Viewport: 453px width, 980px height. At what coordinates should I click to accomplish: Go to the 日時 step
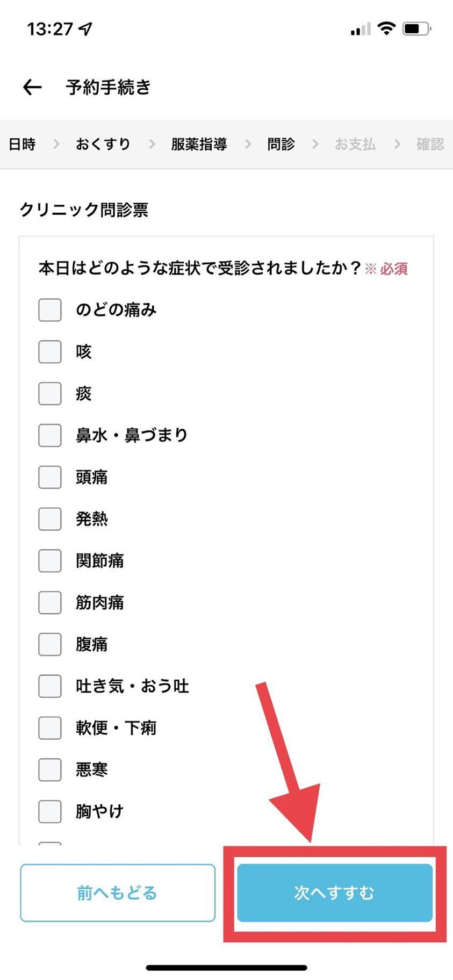[22, 144]
